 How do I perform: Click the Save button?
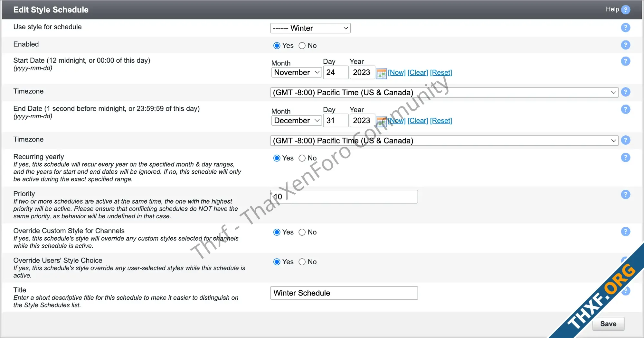coord(608,324)
